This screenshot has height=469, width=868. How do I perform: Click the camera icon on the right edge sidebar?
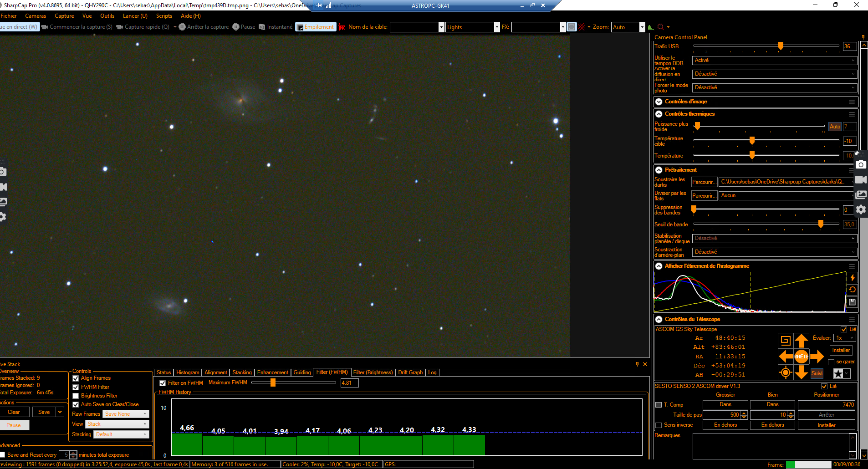tap(861, 164)
